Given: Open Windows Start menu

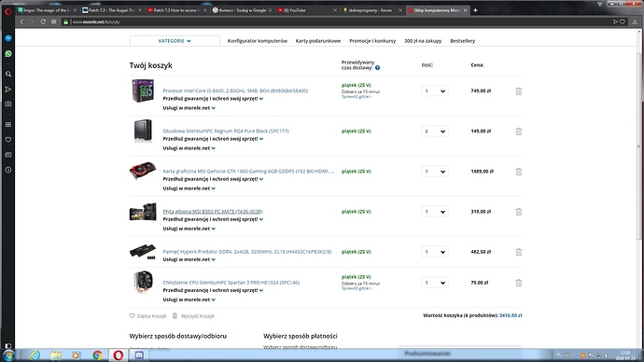Looking at the screenshot, I should point(8,355).
